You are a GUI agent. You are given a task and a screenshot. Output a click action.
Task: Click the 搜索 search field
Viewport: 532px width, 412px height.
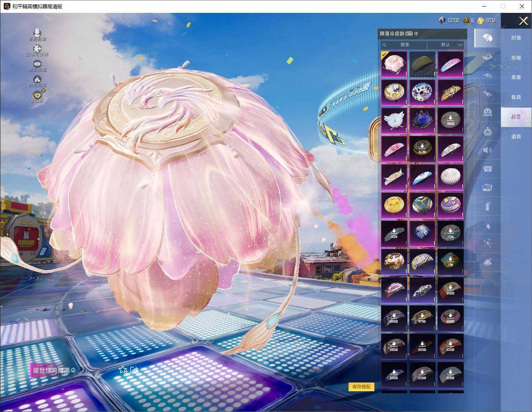404,44
